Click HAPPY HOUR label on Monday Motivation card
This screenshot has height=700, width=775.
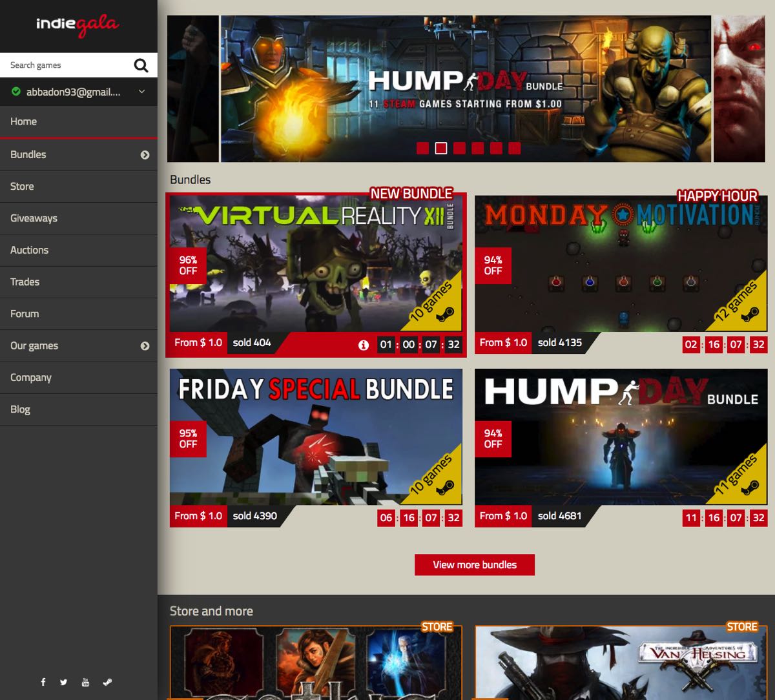718,196
